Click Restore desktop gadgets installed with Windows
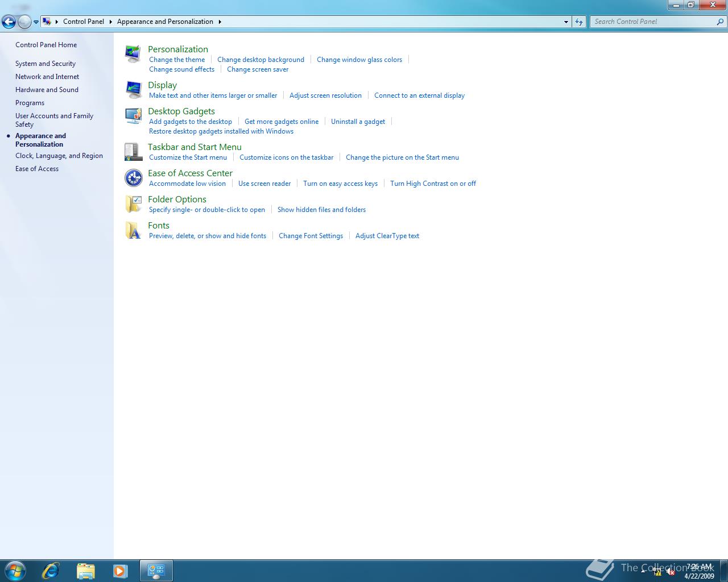The width and height of the screenshot is (728, 582). 221,131
